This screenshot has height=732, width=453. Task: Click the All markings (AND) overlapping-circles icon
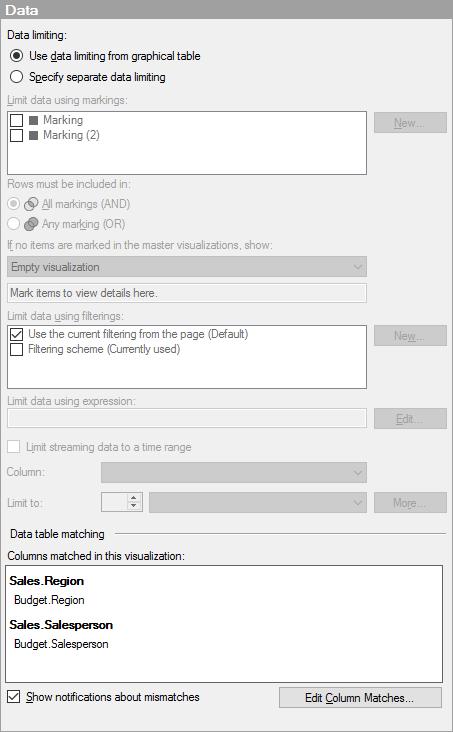click(31, 204)
